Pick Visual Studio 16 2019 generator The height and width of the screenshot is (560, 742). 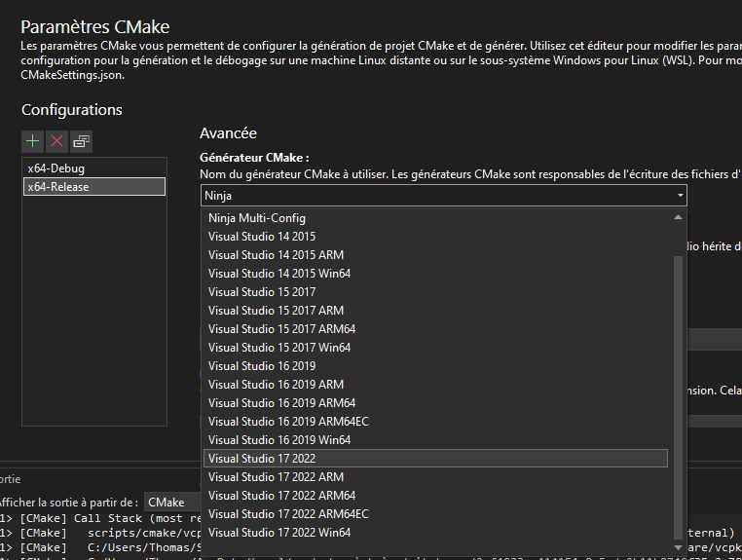click(x=261, y=366)
